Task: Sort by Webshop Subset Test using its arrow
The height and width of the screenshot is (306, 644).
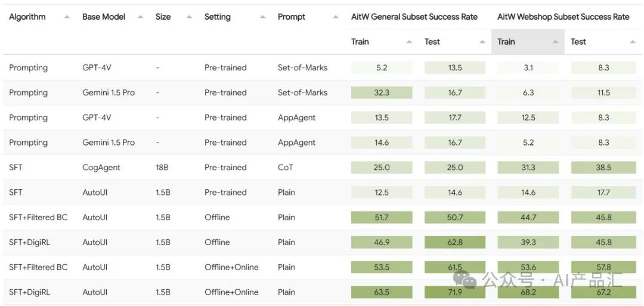Action: 632,42
